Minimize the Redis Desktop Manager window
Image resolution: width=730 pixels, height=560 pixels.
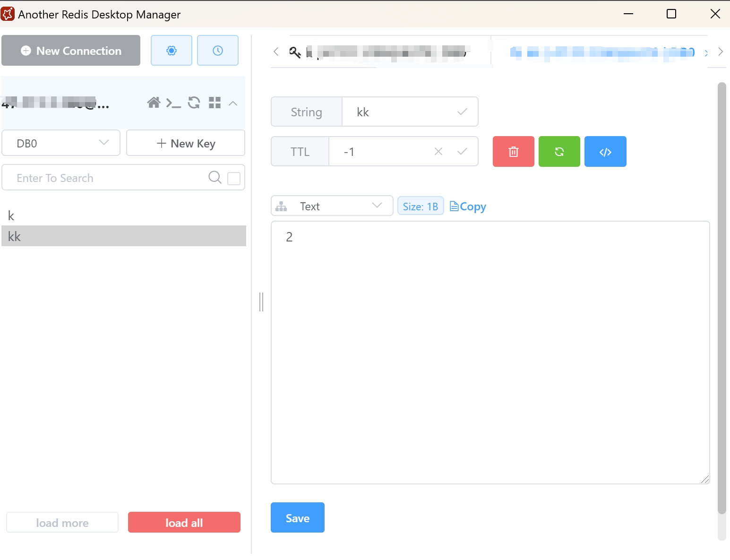628,14
